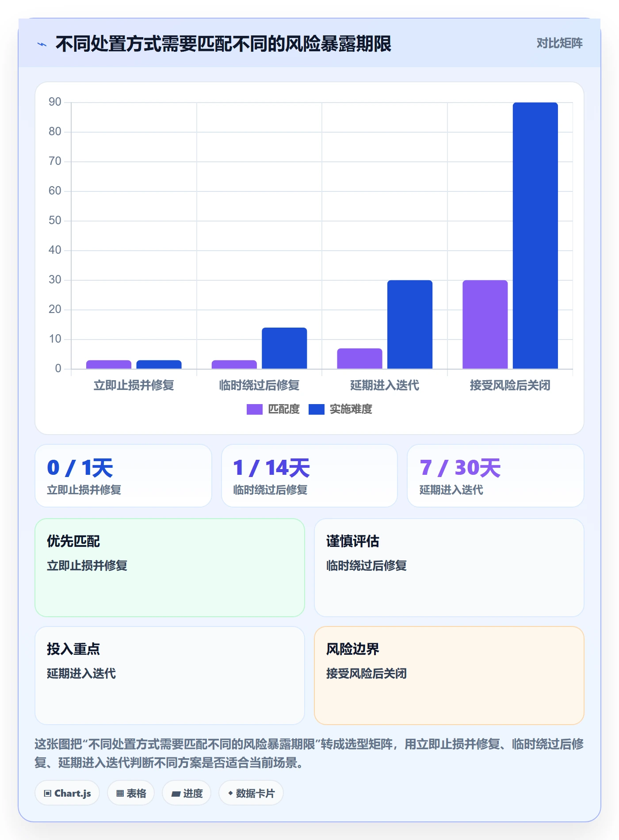Click the blue bar for 临时绕过后修复
The height and width of the screenshot is (840, 619).
(x=284, y=348)
